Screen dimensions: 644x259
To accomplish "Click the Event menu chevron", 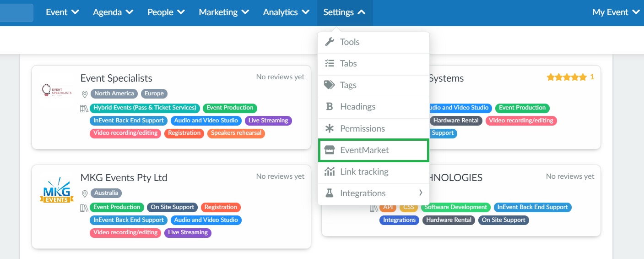I will click(x=76, y=12).
